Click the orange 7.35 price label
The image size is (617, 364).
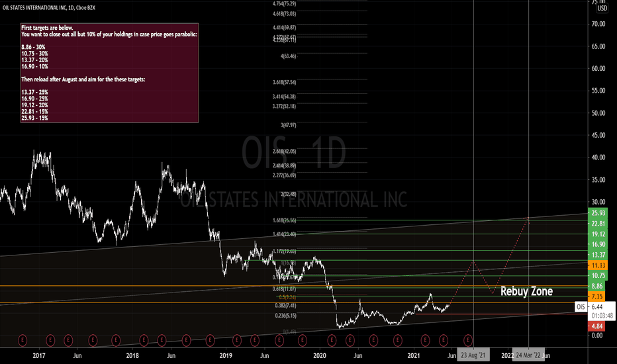click(596, 296)
